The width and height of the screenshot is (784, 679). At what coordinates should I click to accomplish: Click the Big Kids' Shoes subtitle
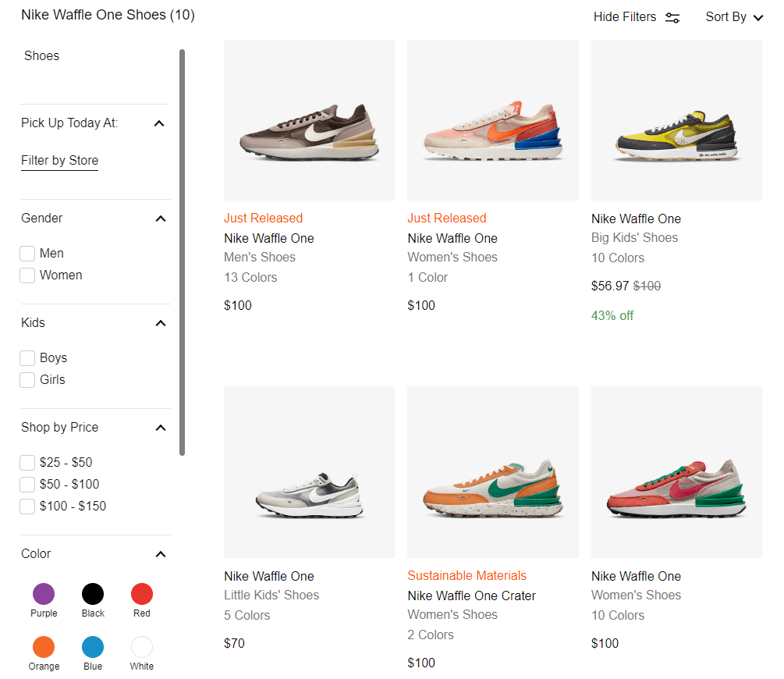pyautogui.click(x=634, y=238)
